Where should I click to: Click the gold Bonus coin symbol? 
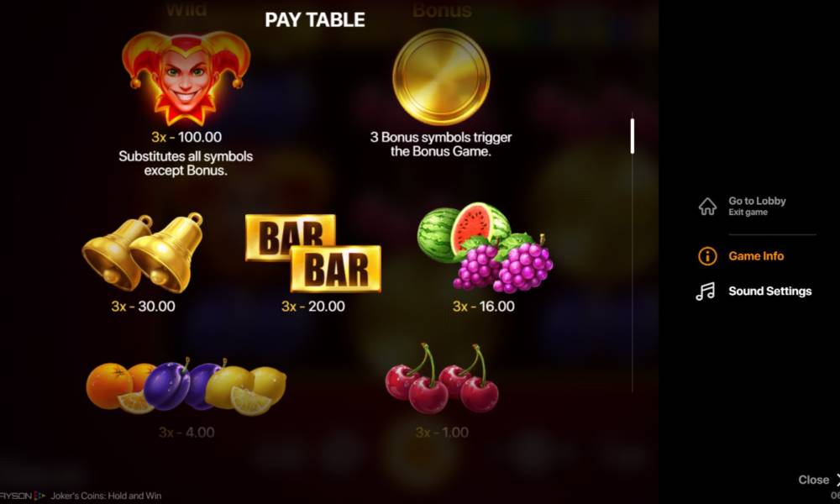click(441, 76)
